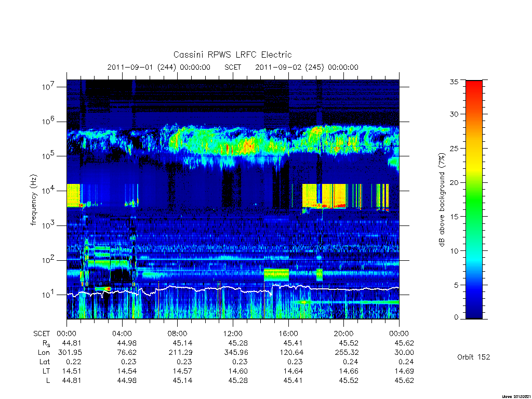Viewport: 532px width, 399px height.
Task: Click the SCET label between the header dates
Action: pos(233,67)
